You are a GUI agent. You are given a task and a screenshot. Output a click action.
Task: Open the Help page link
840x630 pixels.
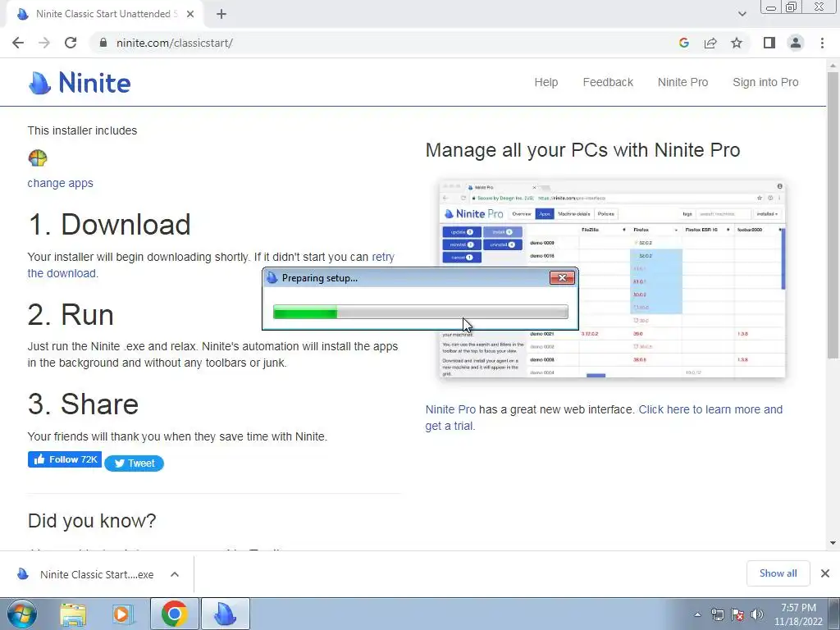pos(546,82)
